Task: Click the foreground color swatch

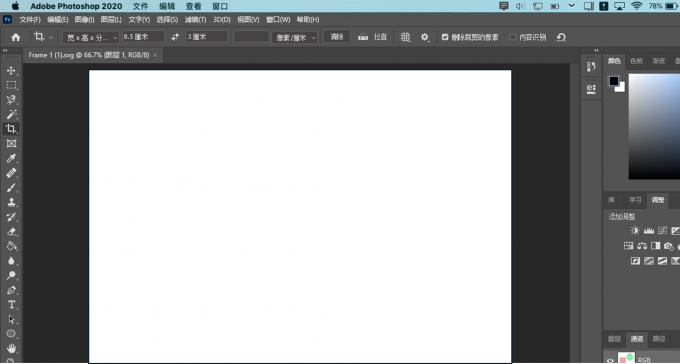Action: coord(614,81)
